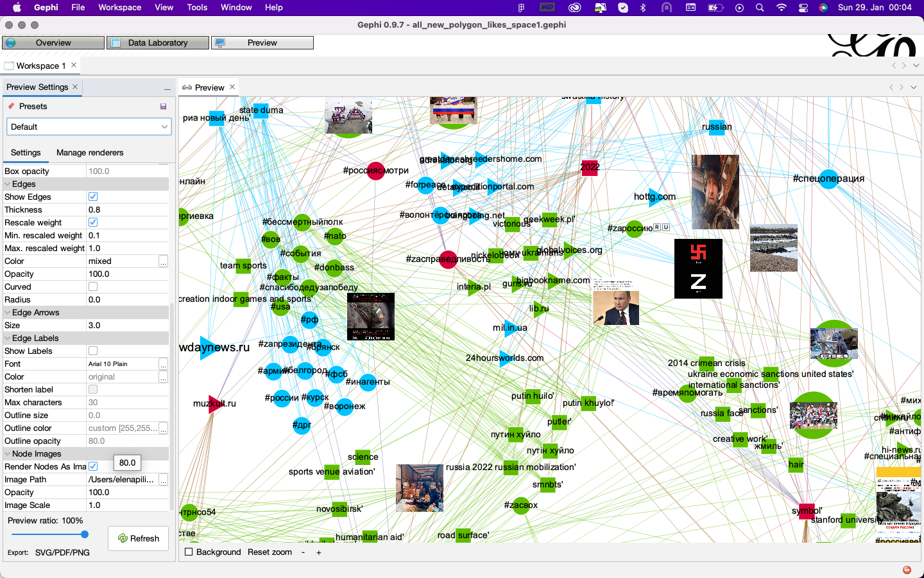Open Font chooser ellipsis button
Image resolution: width=924 pixels, height=578 pixels.
point(164,364)
